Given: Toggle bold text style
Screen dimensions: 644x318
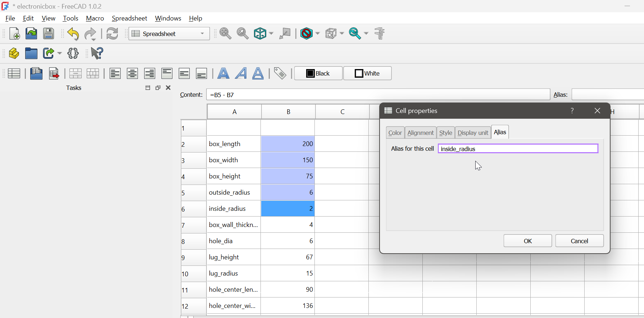Looking at the screenshot, I should (x=223, y=73).
